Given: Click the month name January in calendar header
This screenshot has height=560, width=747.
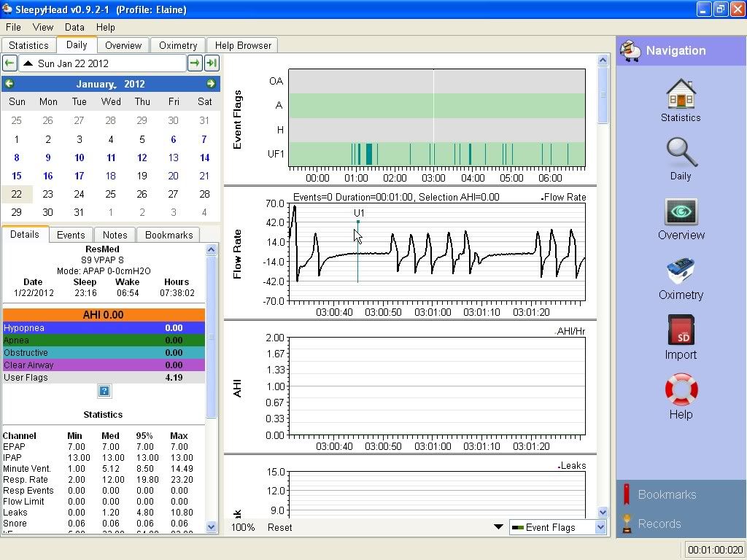Looking at the screenshot, I should (x=95, y=84).
